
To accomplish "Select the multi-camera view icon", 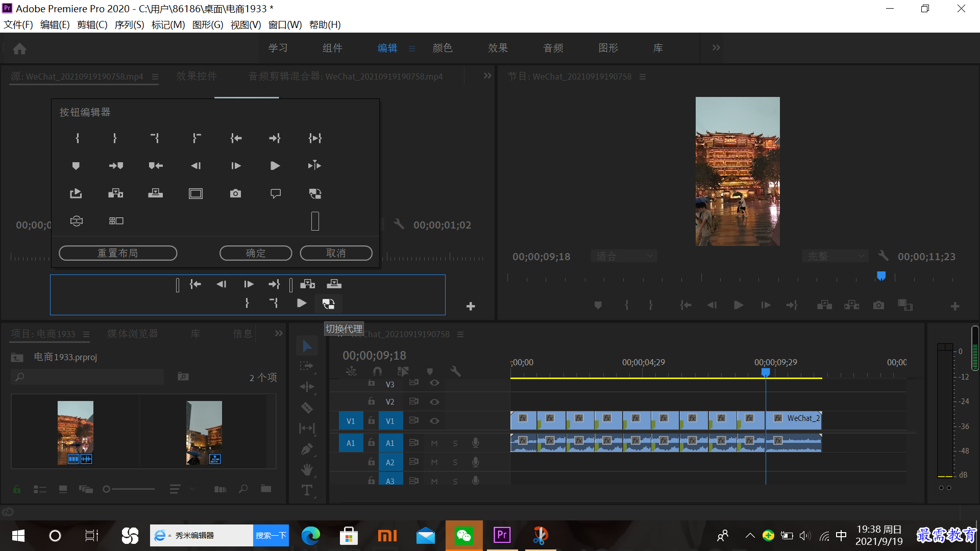I will (116, 221).
